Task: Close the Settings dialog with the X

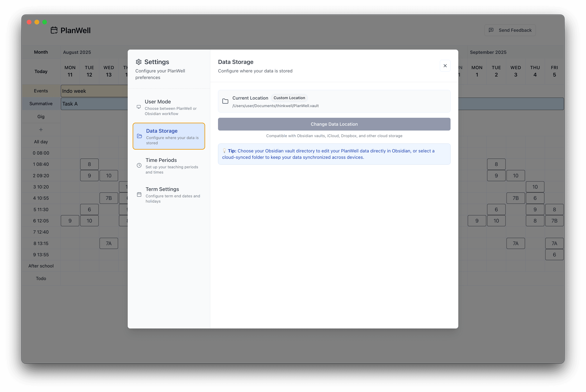Action: coord(445,66)
